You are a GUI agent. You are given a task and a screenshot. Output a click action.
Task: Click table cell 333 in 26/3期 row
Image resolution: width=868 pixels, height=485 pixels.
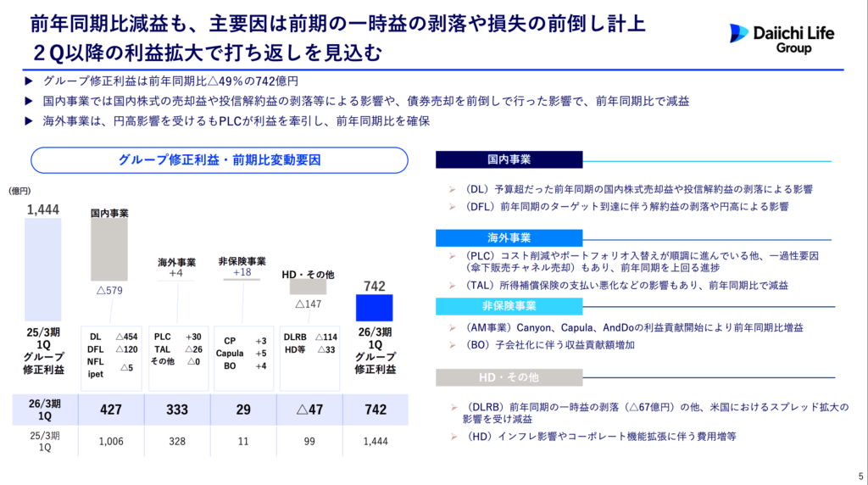coord(177,410)
